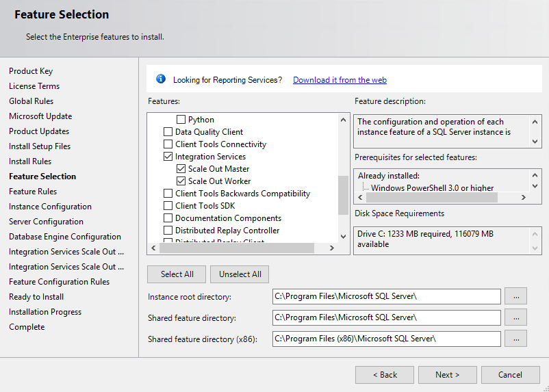Image resolution: width=549 pixels, height=392 pixels.
Task: Browse for Shared feature directory
Action: tap(515, 317)
